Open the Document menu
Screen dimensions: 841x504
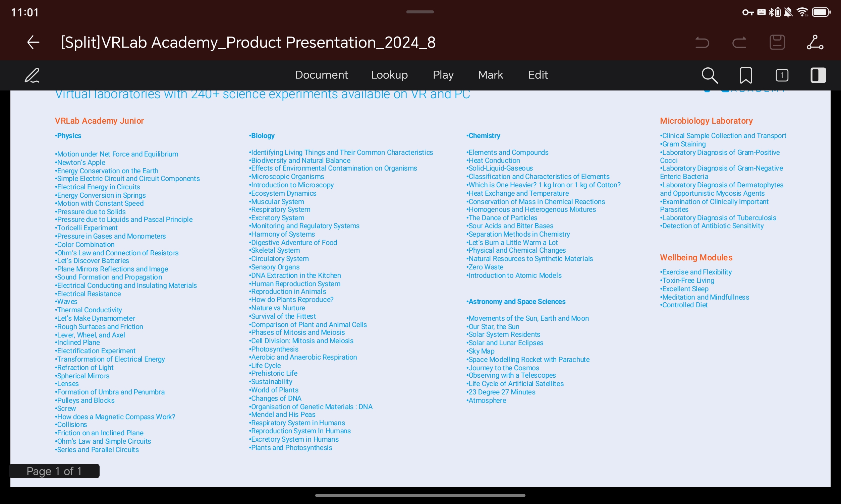(x=321, y=75)
